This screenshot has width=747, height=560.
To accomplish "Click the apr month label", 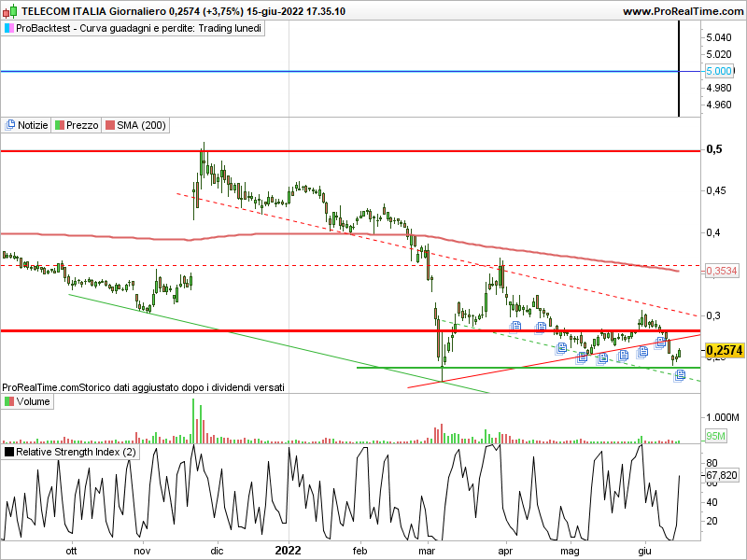I will coord(505,551).
